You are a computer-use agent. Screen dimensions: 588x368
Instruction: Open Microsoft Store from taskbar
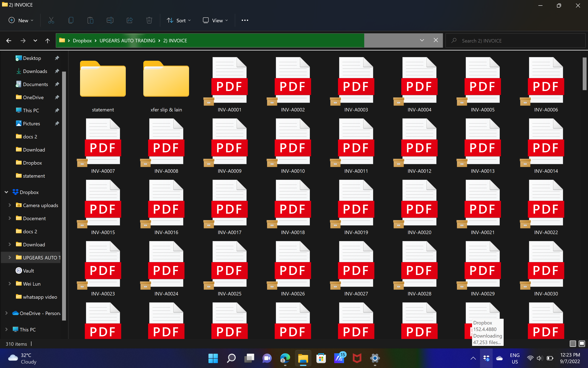[x=321, y=358]
